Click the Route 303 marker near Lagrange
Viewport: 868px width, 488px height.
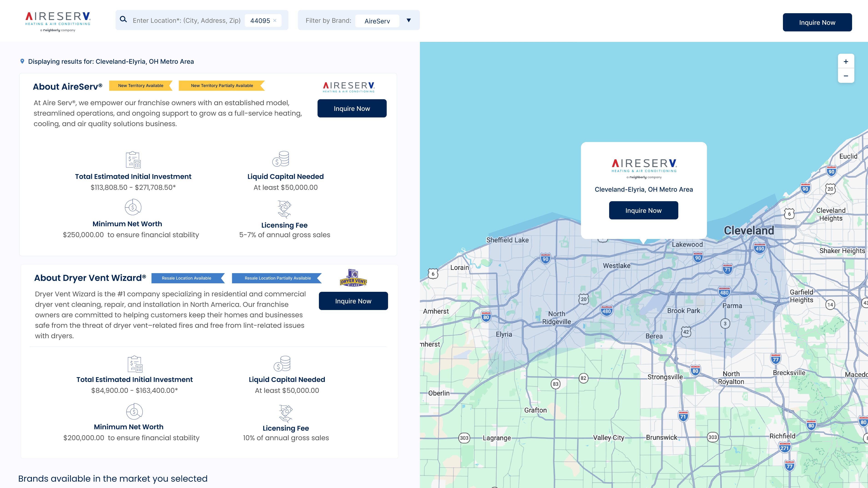[464, 438]
